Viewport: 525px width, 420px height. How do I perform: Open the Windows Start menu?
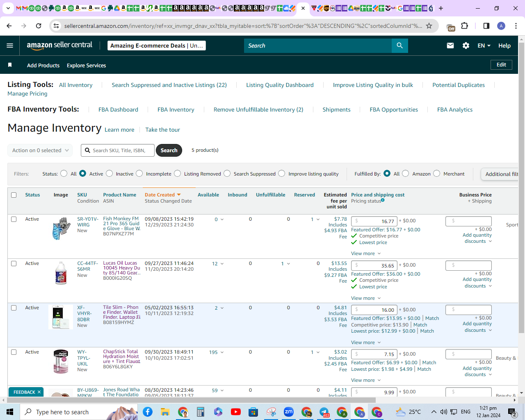[10, 412]
